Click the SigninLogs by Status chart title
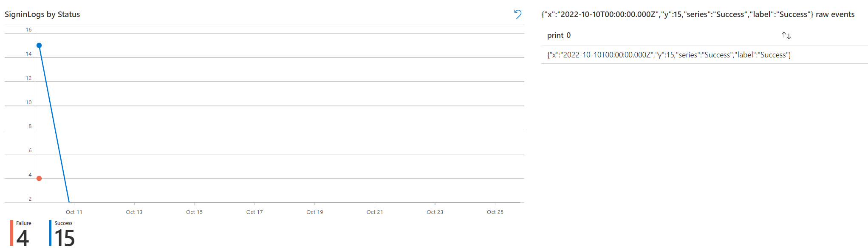Screen dimensions: 868x248 42,14
